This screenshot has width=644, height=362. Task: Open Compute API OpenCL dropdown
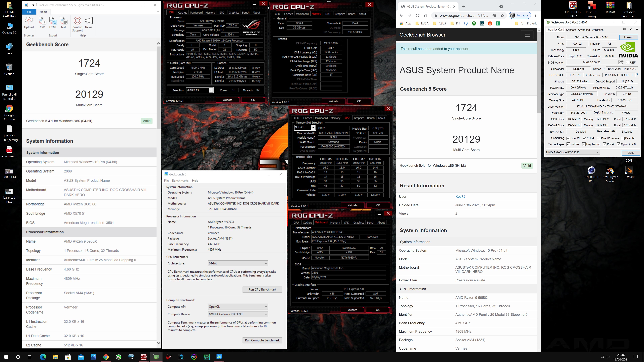pos(238,307)
